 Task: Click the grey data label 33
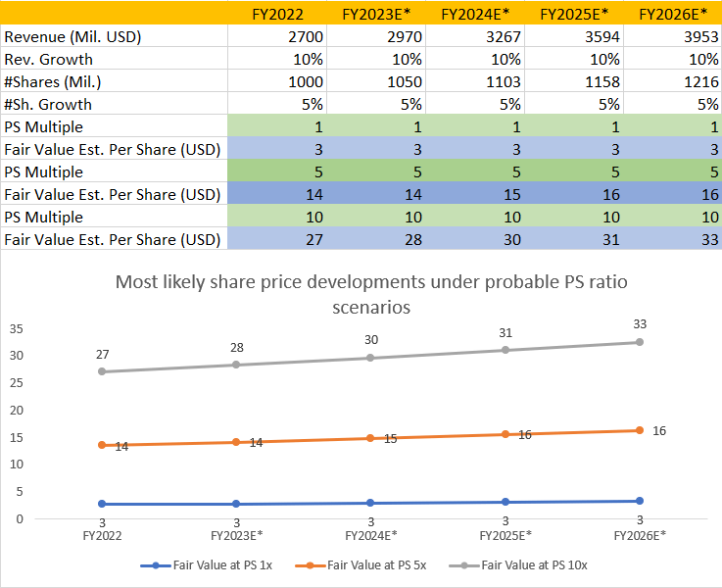pos(640,324)
